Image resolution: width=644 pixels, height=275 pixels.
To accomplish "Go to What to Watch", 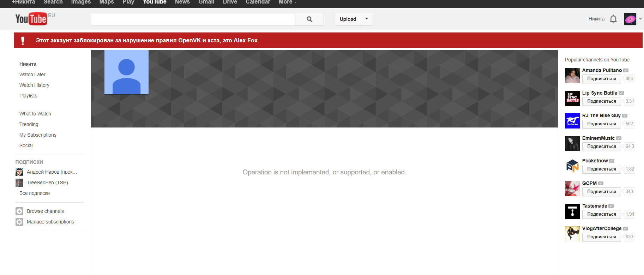I will tap(35, 114).
